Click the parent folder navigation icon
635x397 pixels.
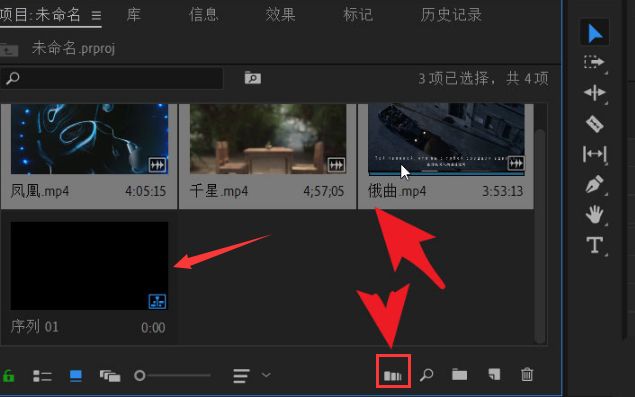coord(9,50)
